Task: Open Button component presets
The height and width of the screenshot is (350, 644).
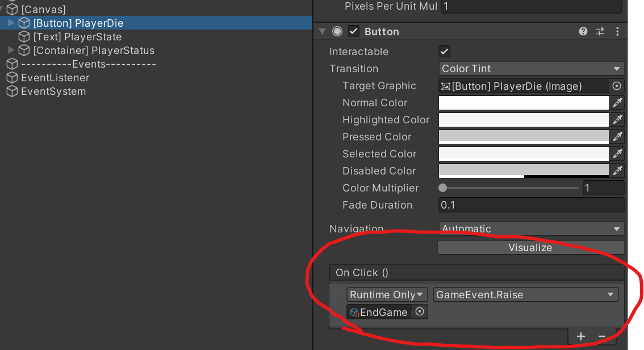Action: (600, 32)
